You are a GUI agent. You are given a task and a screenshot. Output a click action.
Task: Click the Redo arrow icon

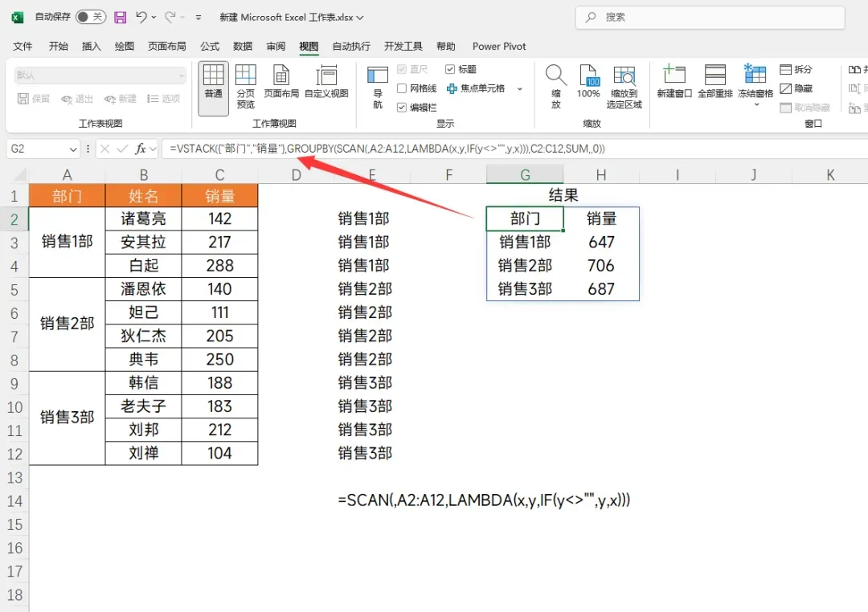[170, 17]
